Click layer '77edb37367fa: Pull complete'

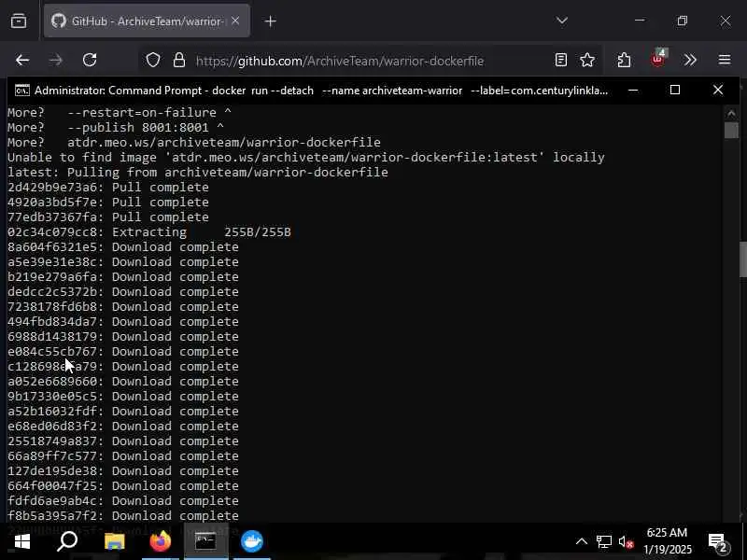108,217
